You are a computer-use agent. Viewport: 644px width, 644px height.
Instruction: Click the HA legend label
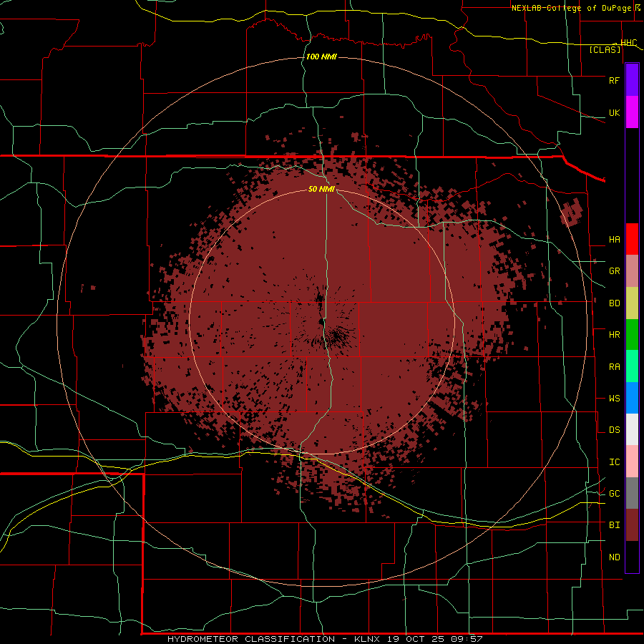(x=614, y=240)
